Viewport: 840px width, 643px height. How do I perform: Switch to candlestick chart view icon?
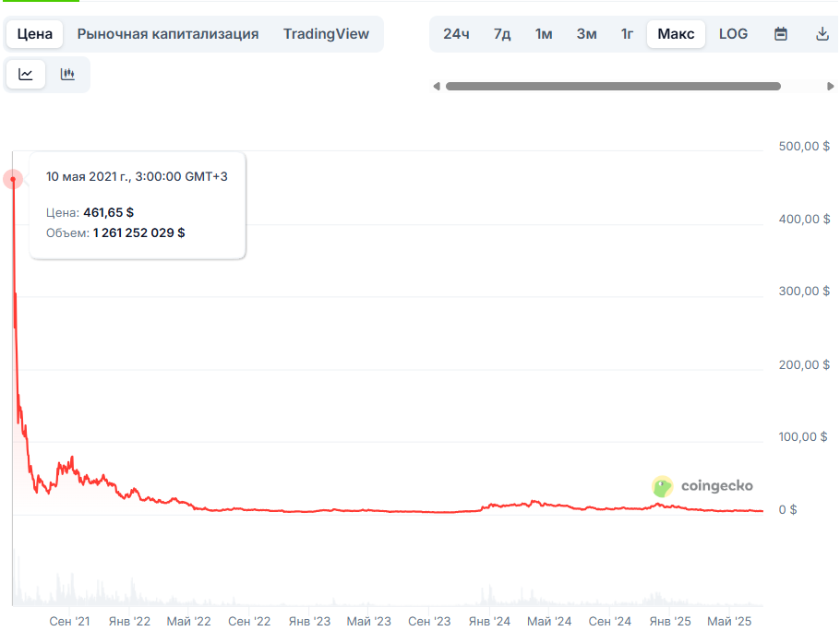[x=67, y=74]
